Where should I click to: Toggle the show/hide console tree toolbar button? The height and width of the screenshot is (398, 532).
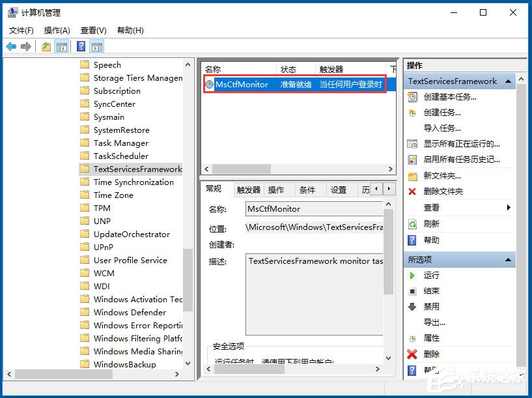click(61, 46)
